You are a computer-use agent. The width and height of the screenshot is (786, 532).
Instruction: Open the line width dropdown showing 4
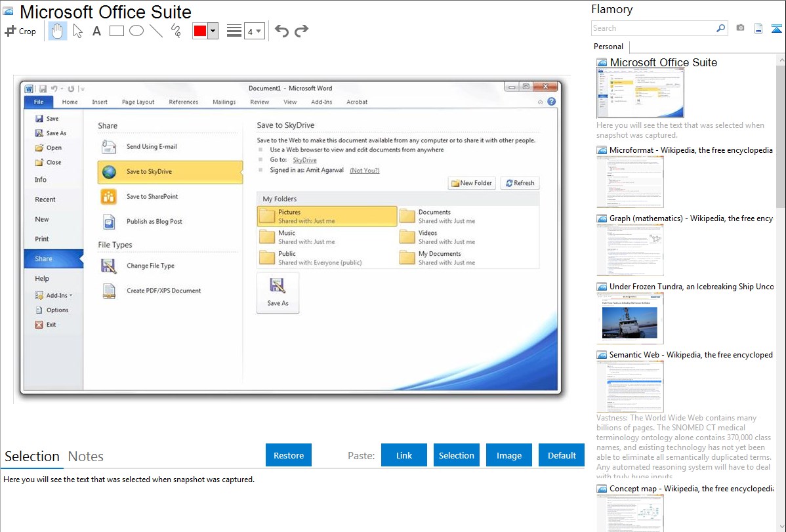click(255, 31)
